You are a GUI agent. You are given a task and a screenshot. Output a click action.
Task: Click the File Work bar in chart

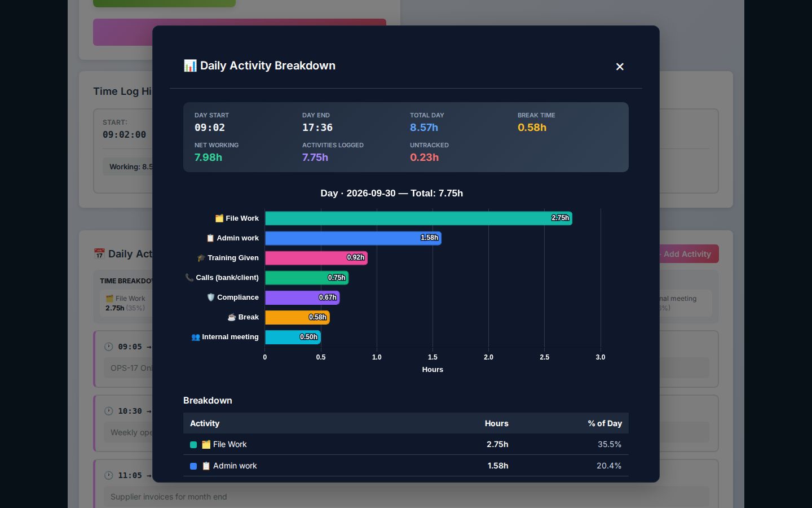click(x=418, y=218)
